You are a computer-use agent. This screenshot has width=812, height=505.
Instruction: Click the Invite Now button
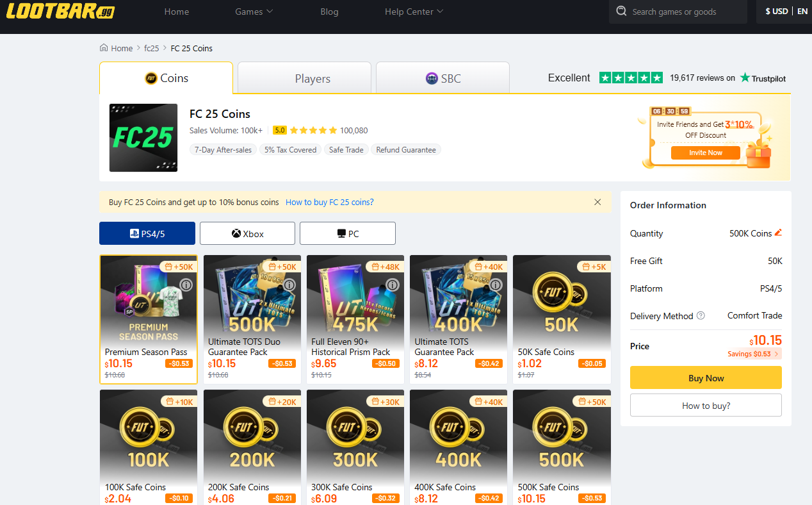pyautogui.click(x=706, y=153)
